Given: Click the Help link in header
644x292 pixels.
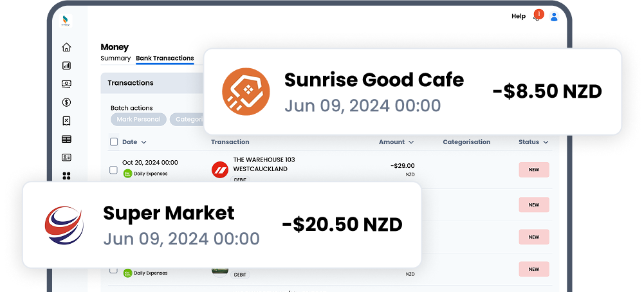Looking at the screenshot, I should coord(519,17).
